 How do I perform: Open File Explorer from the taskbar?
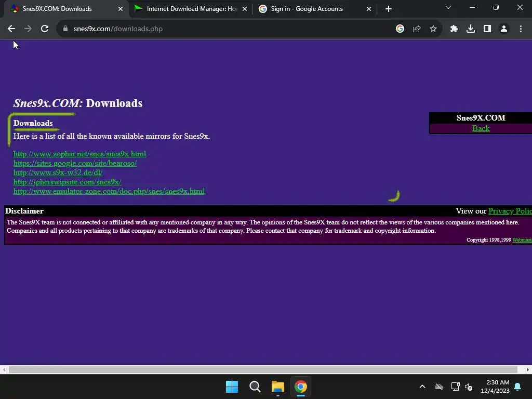tap(277, 387)
